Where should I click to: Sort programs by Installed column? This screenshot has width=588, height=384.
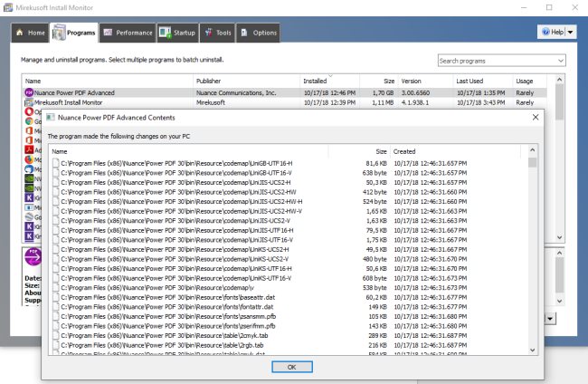coord(329,81)
